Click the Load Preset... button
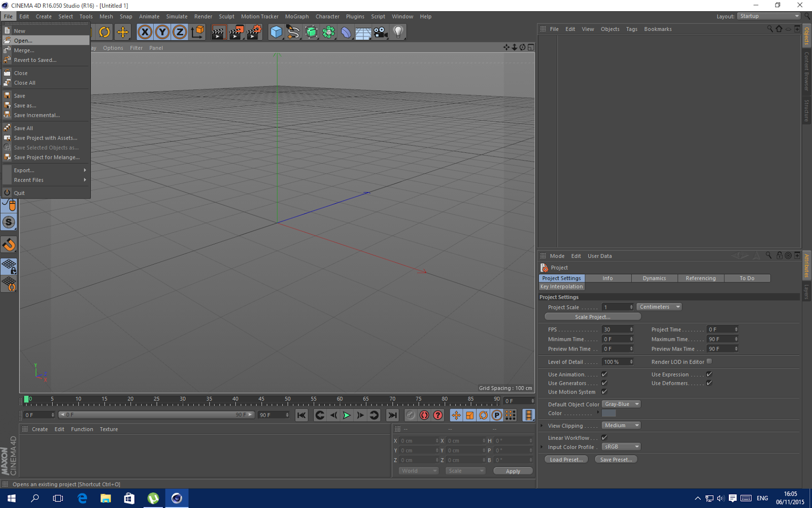 point(566,460)
